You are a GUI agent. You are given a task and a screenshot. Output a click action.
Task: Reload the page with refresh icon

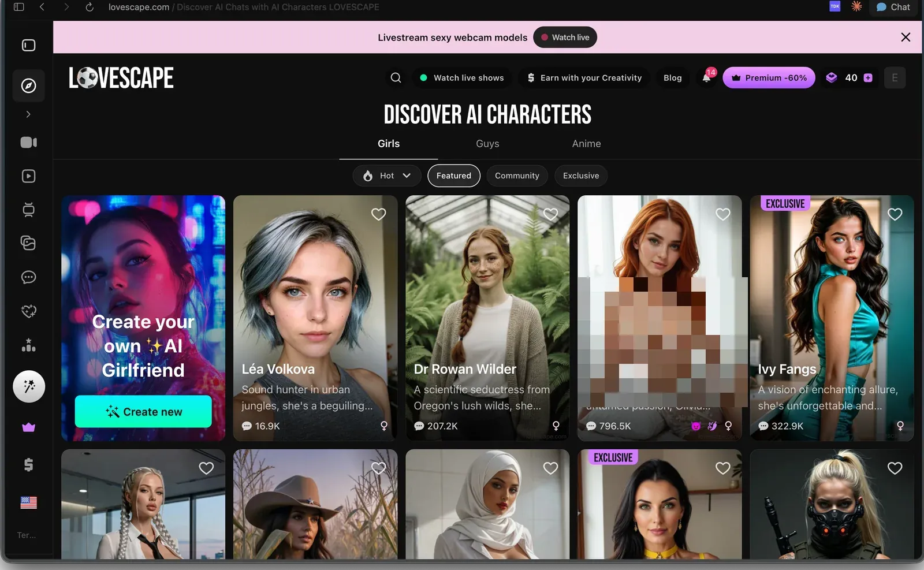(x=90, y=7)
